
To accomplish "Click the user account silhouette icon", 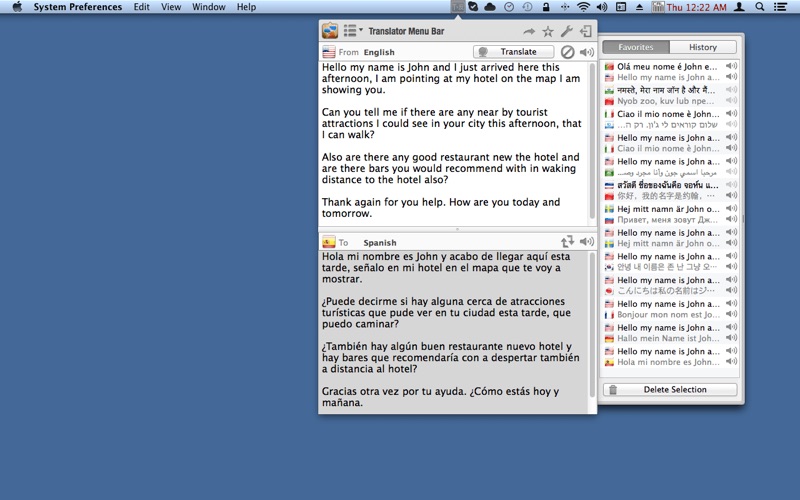I will (x=739, y=7).
